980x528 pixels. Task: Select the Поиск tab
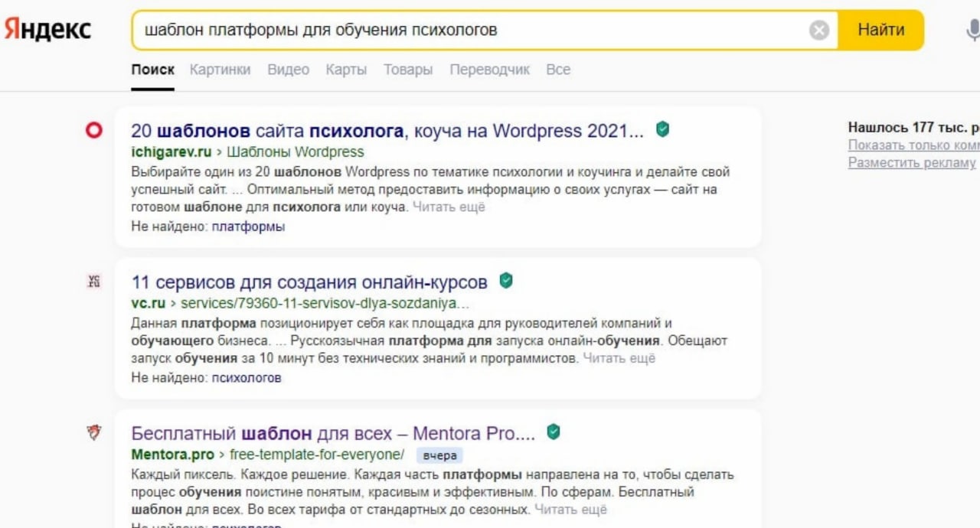152,70
